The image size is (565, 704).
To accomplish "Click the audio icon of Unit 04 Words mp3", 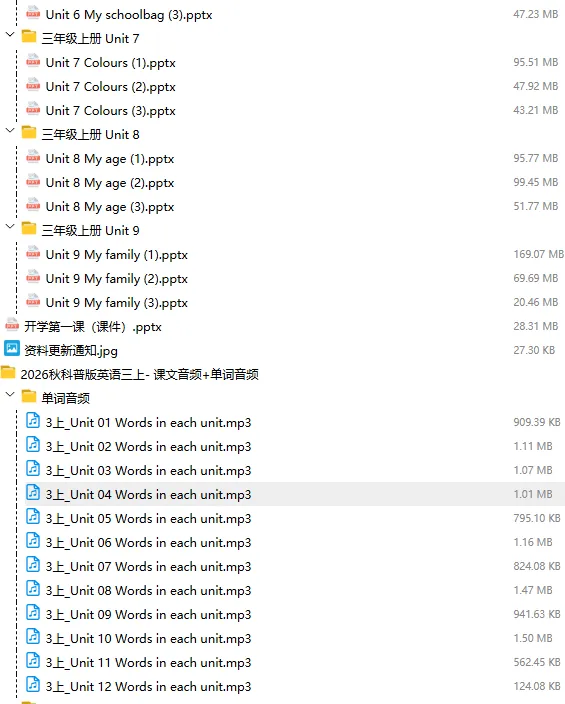I will [x=33, y=493].
